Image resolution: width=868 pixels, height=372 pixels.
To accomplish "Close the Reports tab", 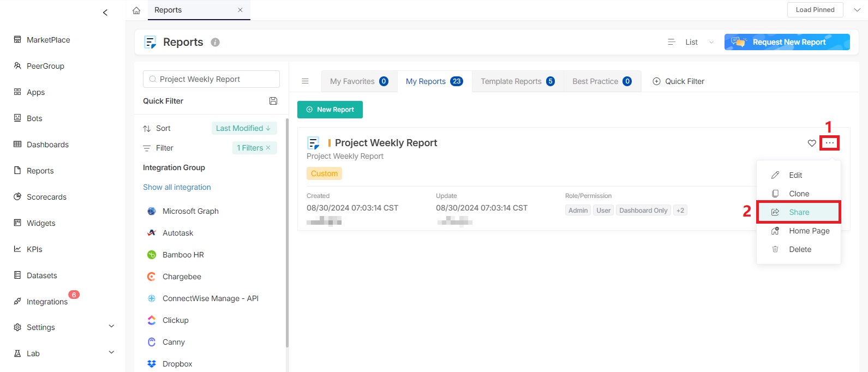I will pos(240,10).
